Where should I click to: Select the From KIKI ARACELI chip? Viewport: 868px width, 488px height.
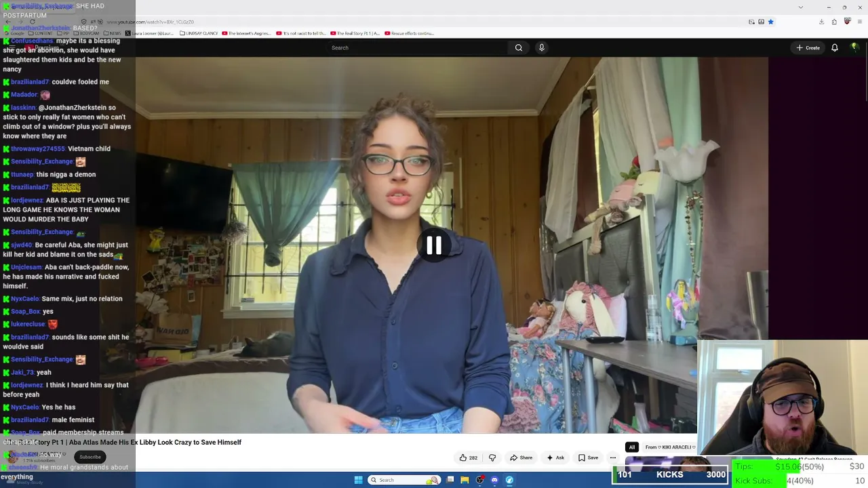(x=669, y=447)
